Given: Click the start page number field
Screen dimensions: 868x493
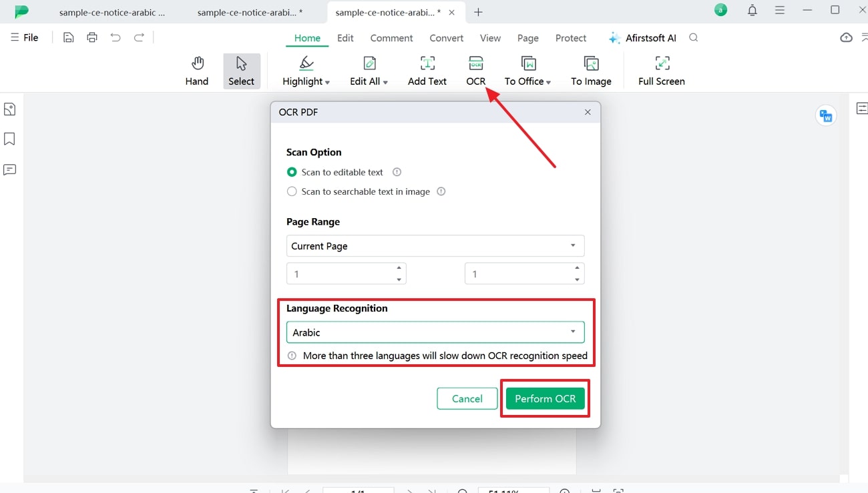Looking at the screenshot, I should pyautogui.click(x=346, y=274).
